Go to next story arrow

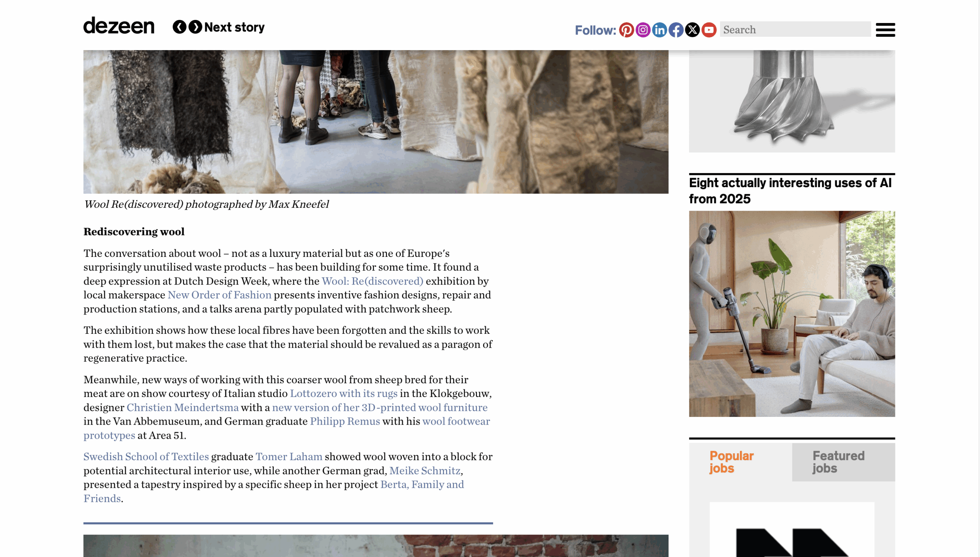click(195, 27)
